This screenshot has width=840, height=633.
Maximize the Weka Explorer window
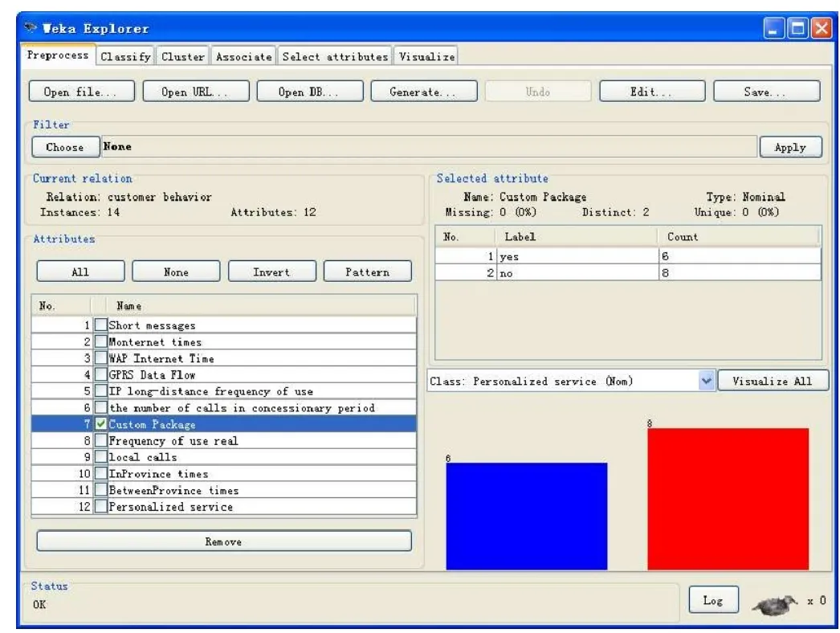click(797, 29)
